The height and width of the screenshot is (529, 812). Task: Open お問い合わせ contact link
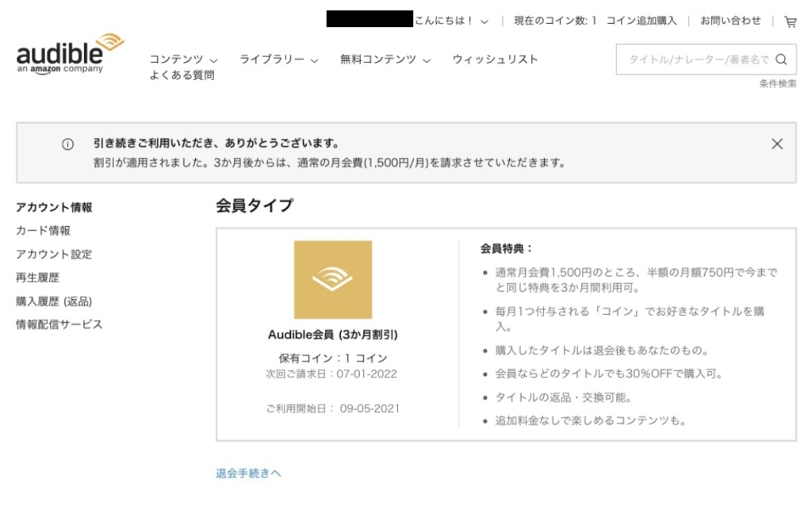(730, 21)
